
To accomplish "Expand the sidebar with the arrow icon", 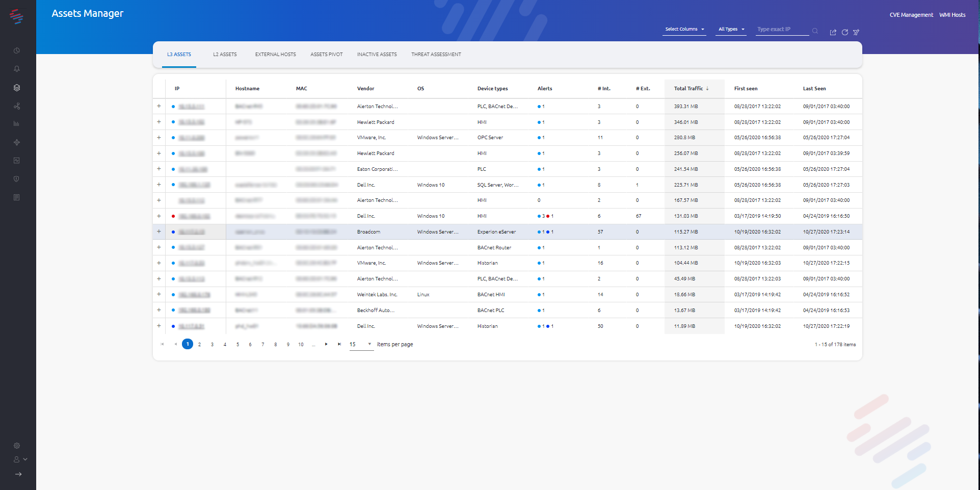I will (x=18, y=474).
